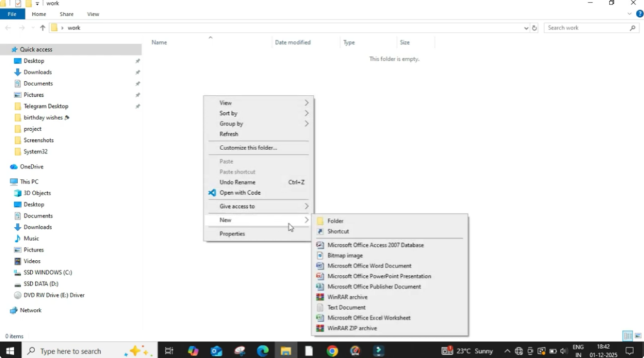Switch to the Home ribbon tab

tap(39, 14)
